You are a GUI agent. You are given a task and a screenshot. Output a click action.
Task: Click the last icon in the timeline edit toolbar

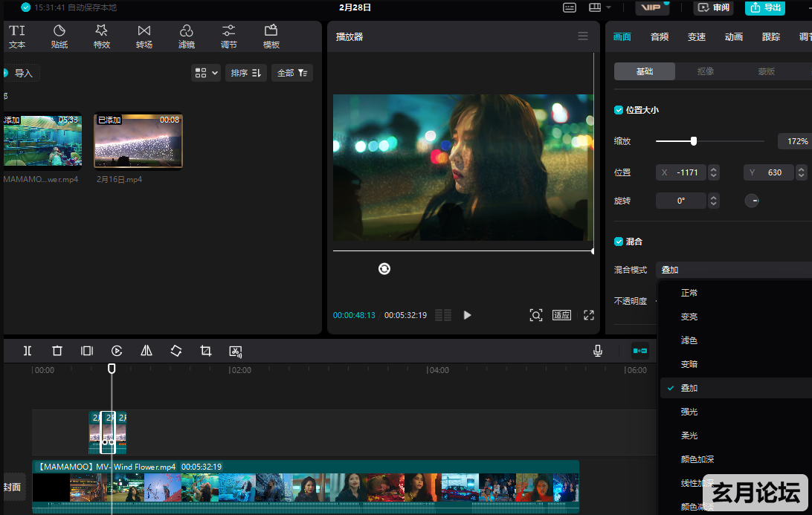pyautogui.click(x=236, y=352)
